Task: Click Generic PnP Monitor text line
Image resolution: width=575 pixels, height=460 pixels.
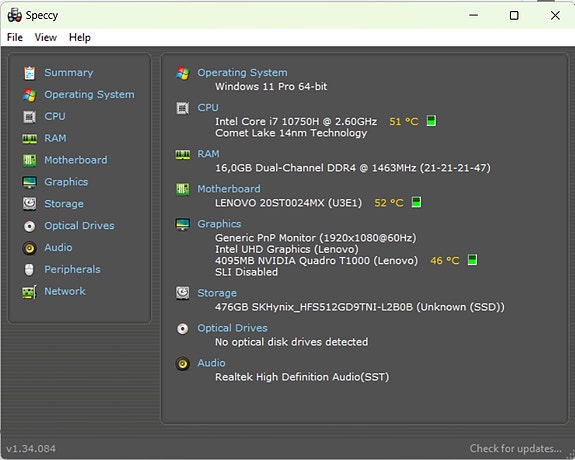Action: pos(315,238)
